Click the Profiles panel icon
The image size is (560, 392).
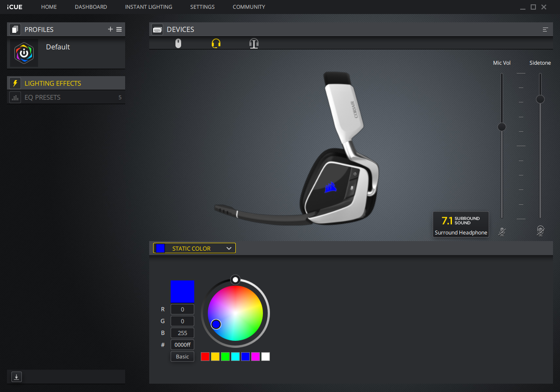15,29
